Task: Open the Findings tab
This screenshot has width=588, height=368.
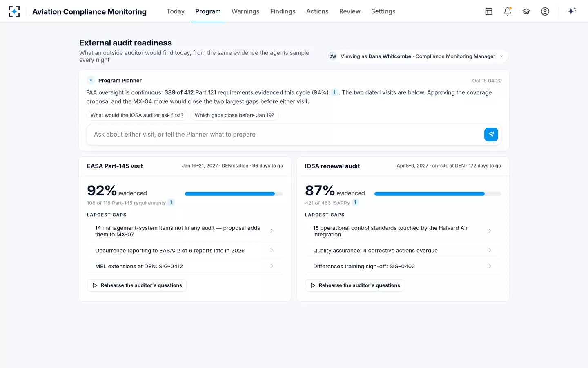Action: pyautogui.click(x=283, y=11)
